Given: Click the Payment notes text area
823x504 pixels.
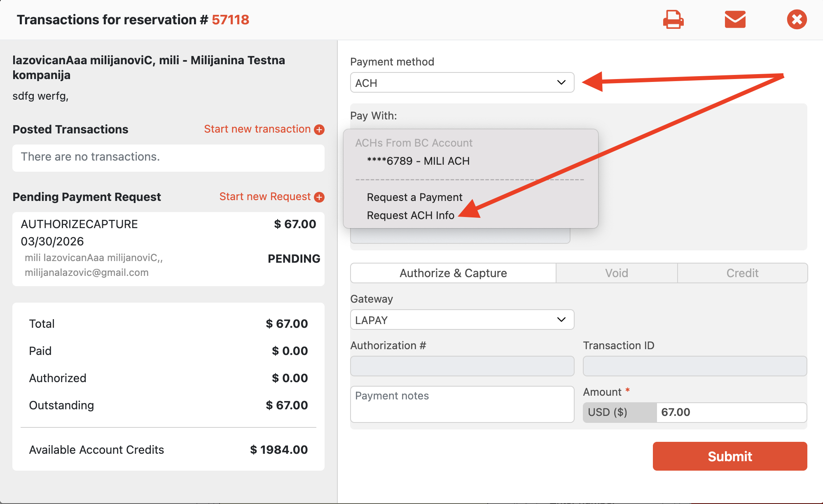Looking at the screenshot, I should coord(462,404).
